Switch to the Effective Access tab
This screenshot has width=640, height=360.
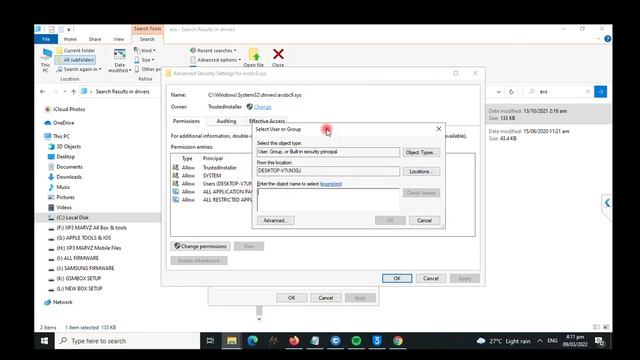[x=267, y=121]
